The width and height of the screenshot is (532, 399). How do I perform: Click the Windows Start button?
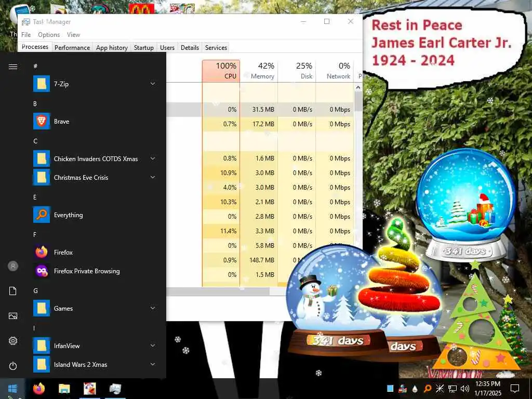point(12,389)
